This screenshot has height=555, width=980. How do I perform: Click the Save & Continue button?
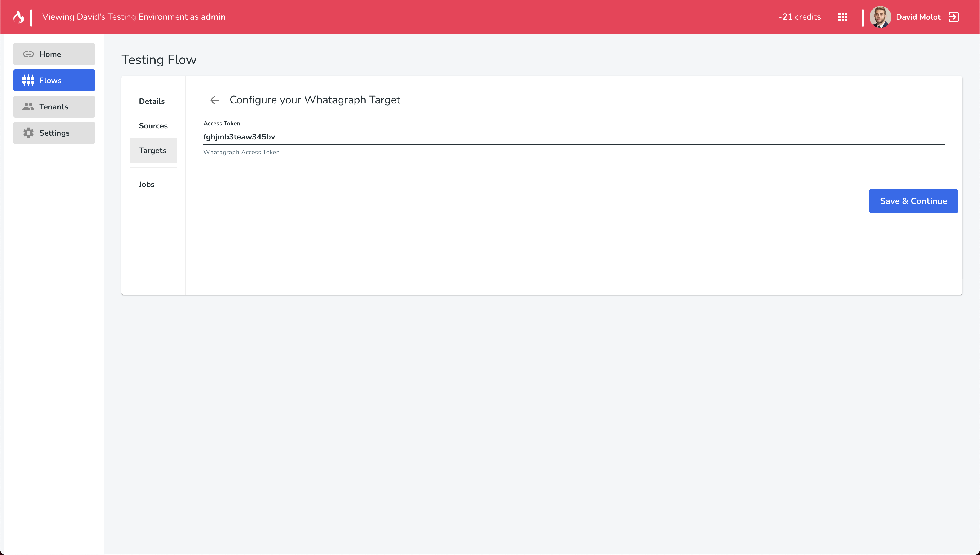pyautogui.click(x=913, y=201)
